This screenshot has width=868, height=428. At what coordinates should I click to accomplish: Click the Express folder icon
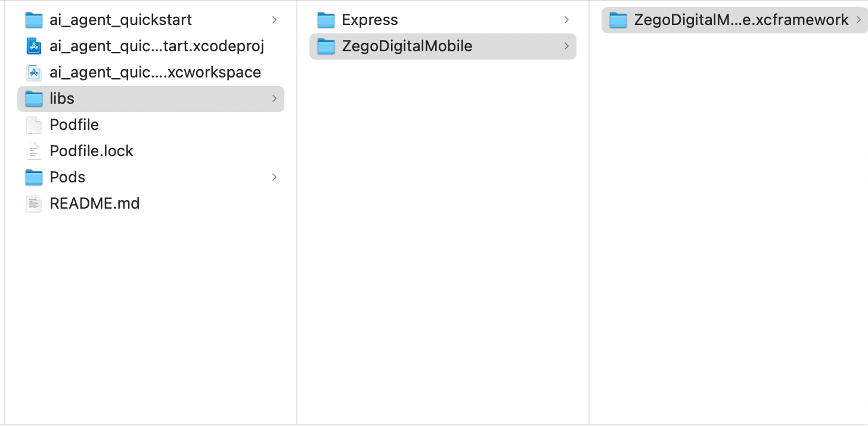[326, 20]
